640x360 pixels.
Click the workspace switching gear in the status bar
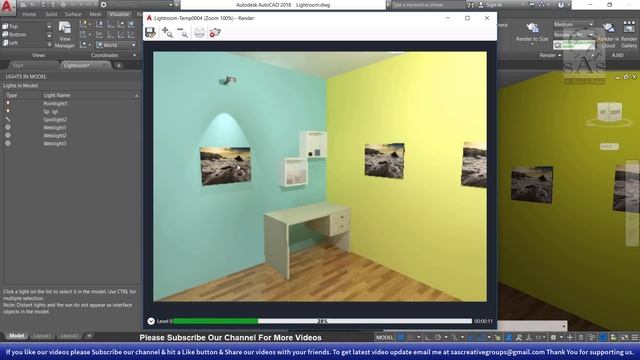[x=553, y=338]
